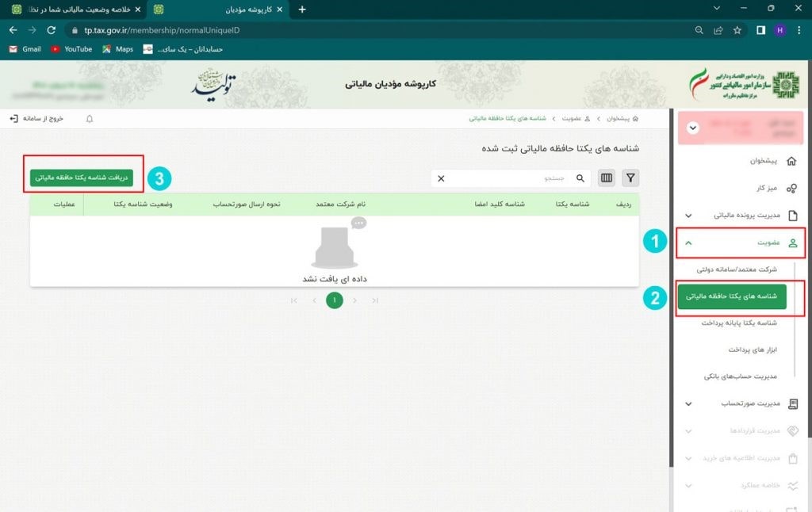The height and width of the screenshot is (512, 812).
Task: Collapse the عضویت menu section
Action: coord(688,243)
